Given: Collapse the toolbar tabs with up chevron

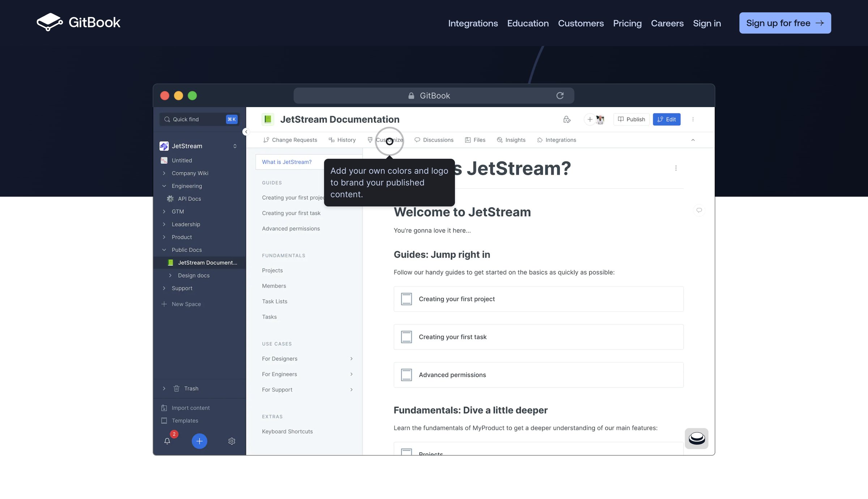Looking at the screenshot, I should tap(693, 140).
